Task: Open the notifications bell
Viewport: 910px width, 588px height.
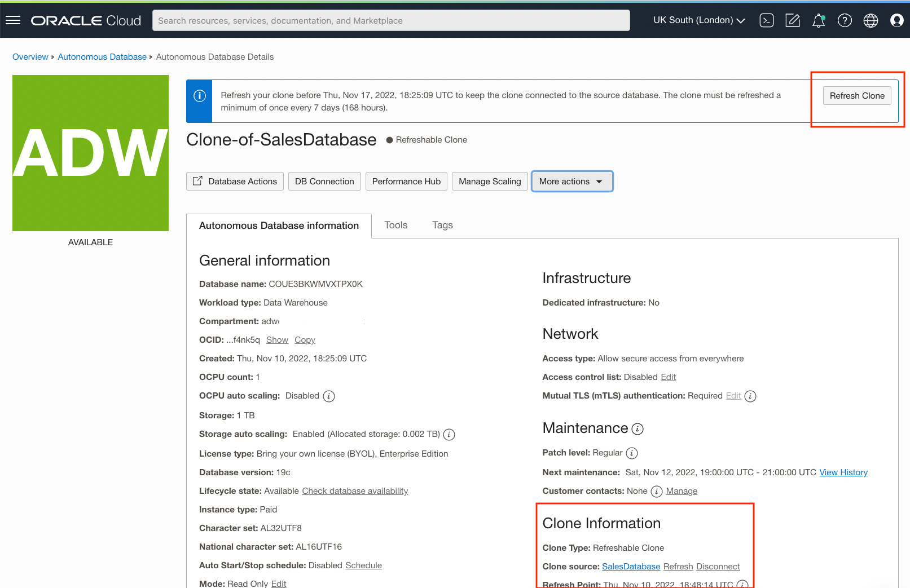Action: click(818, 20)
